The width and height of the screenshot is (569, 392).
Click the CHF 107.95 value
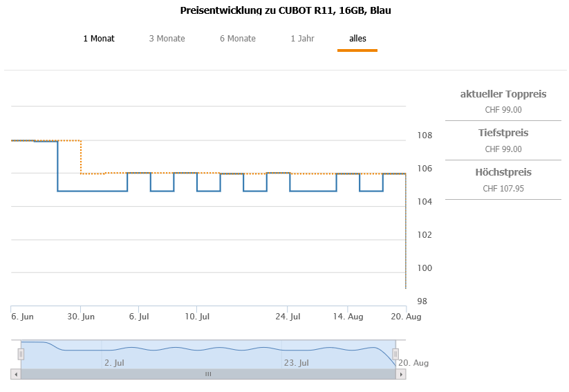click(x=503, y=188)
